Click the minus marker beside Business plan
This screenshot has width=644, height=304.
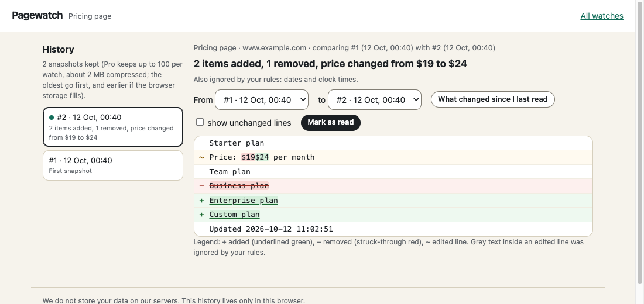click(201, 186)
